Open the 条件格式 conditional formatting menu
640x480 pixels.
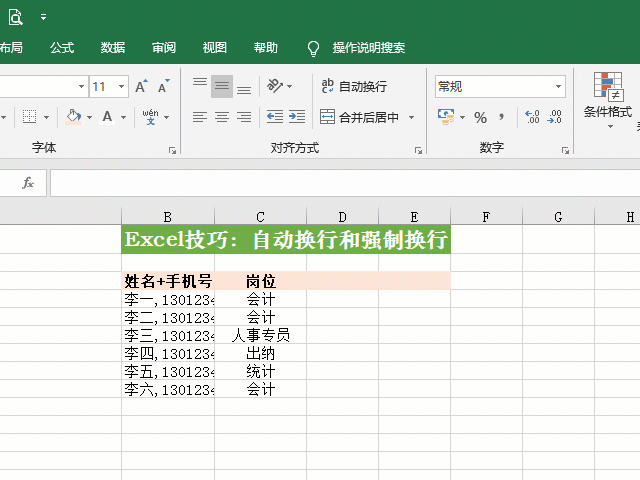pos(608,100)
